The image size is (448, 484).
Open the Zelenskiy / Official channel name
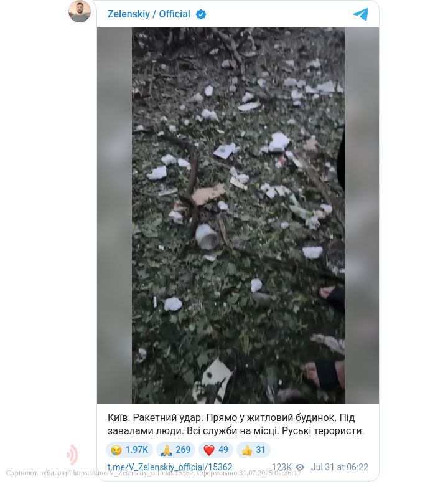149,14
